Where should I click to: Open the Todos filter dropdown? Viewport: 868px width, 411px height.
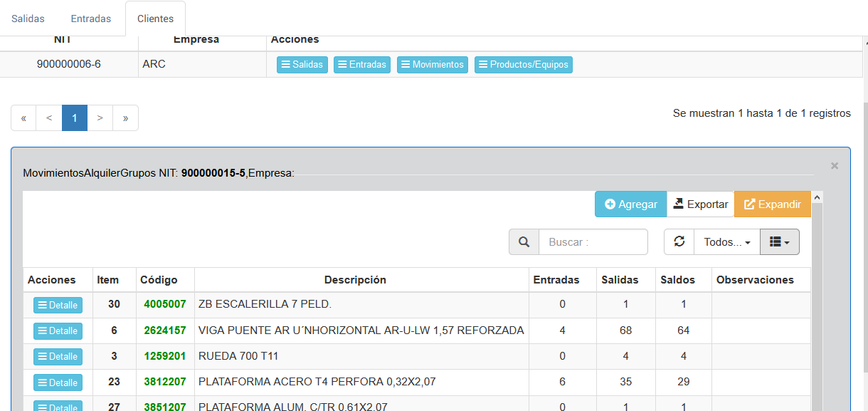pyautogui.click(x=726, y=242)
